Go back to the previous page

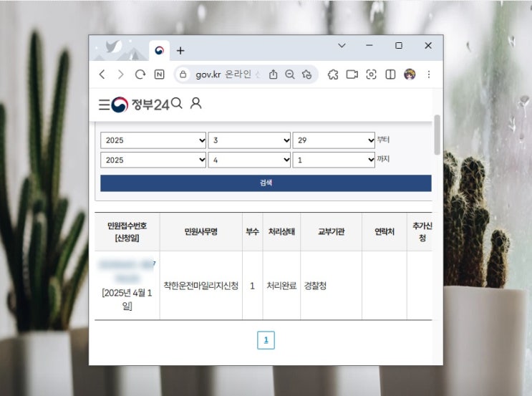pyautogui.click(x=102, y=74)
